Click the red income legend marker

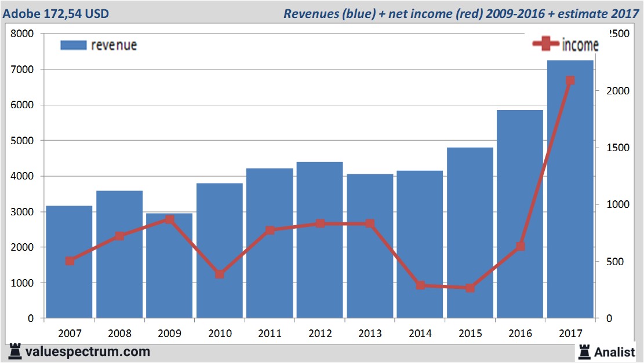545,43
